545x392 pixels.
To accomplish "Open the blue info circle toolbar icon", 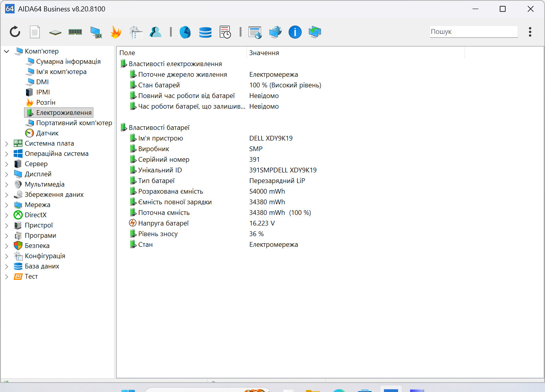I will coord(295,32).
